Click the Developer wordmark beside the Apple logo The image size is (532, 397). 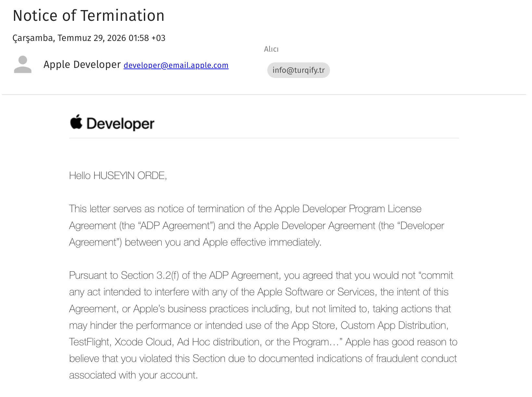click(120, 124)
